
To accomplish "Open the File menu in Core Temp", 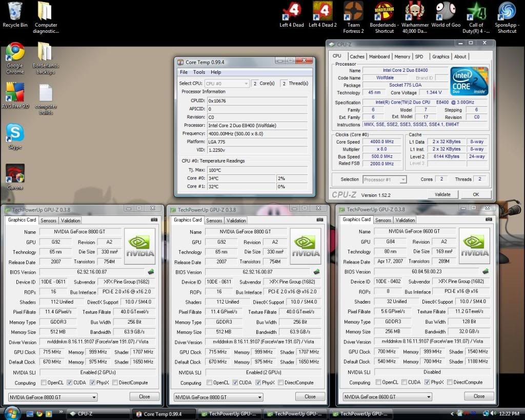I will tap(184, 72).
